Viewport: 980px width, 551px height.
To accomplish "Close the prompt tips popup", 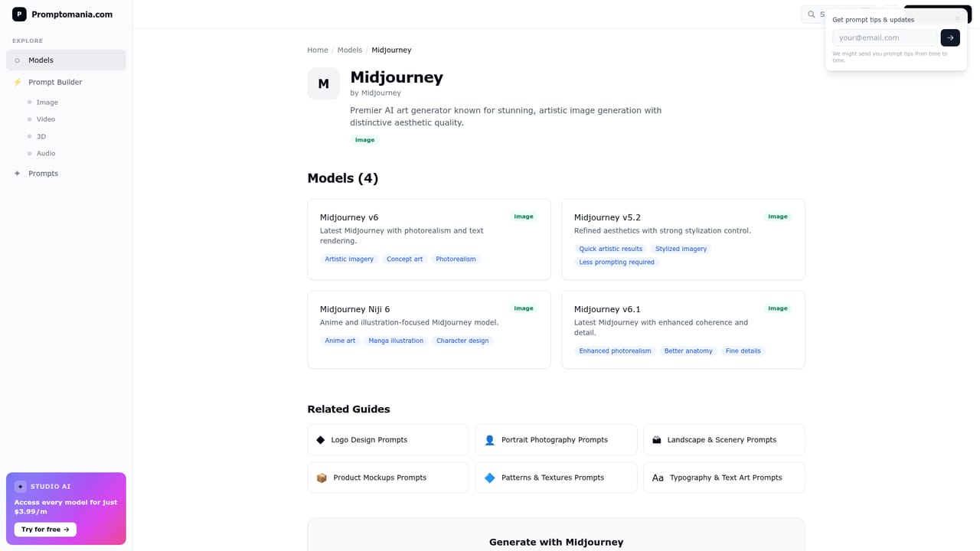I will click(x=957, y=19).
